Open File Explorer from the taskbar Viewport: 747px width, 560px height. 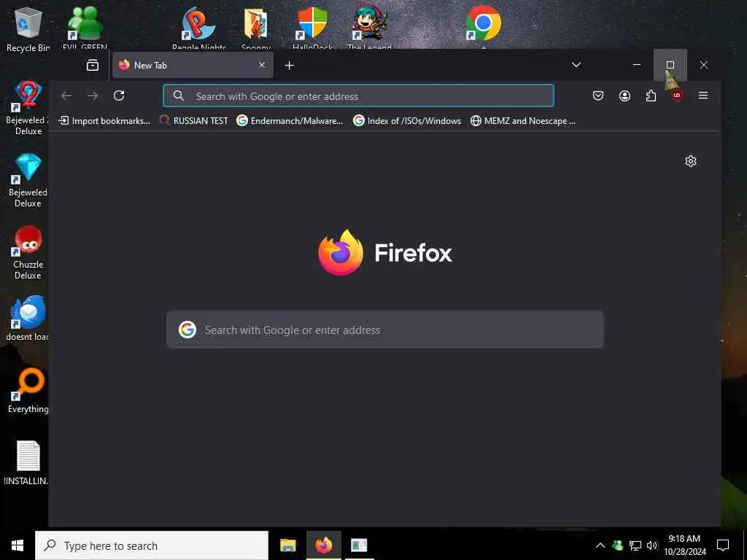coord(287,545)
